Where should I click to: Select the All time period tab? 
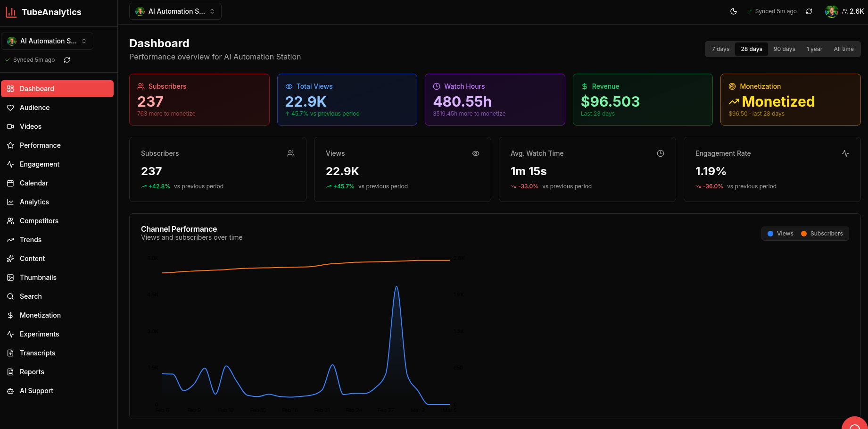click(x=843, y=49)
